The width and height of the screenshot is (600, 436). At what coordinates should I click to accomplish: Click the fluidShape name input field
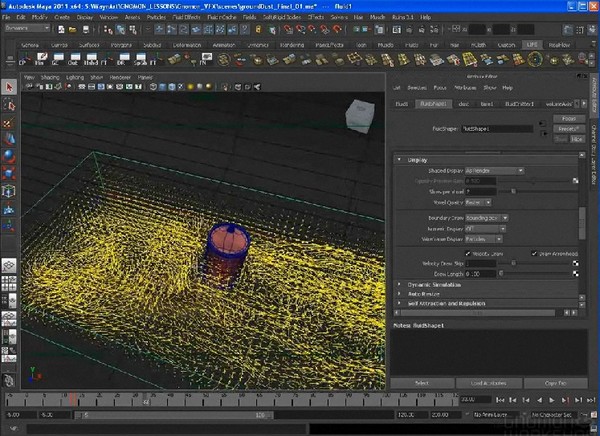497,129
